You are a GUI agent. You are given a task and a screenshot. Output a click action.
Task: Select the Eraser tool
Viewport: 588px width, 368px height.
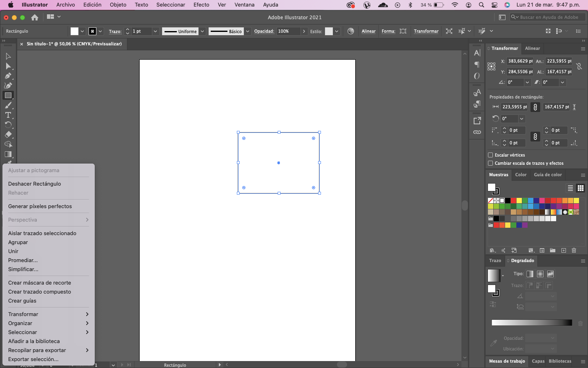8,135
